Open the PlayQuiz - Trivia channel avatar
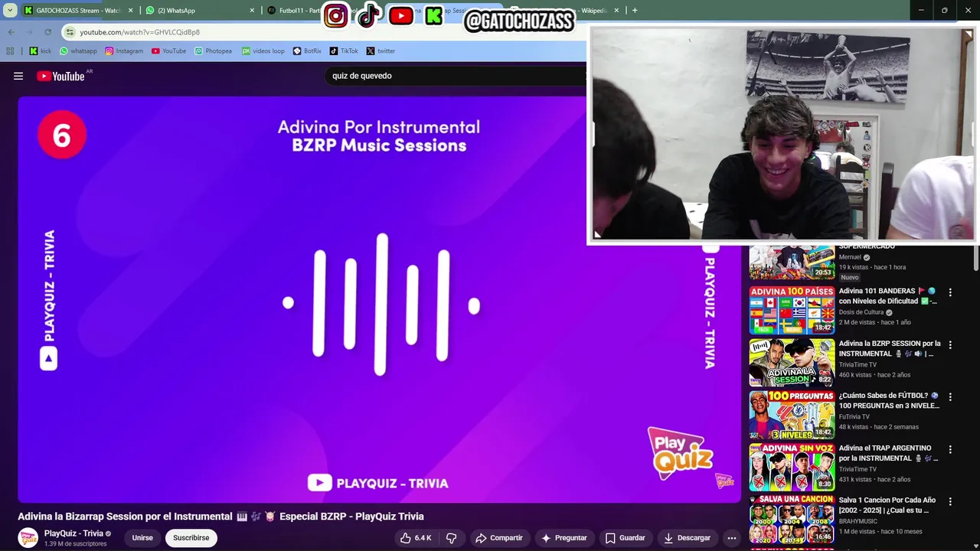 pos(28,538)
